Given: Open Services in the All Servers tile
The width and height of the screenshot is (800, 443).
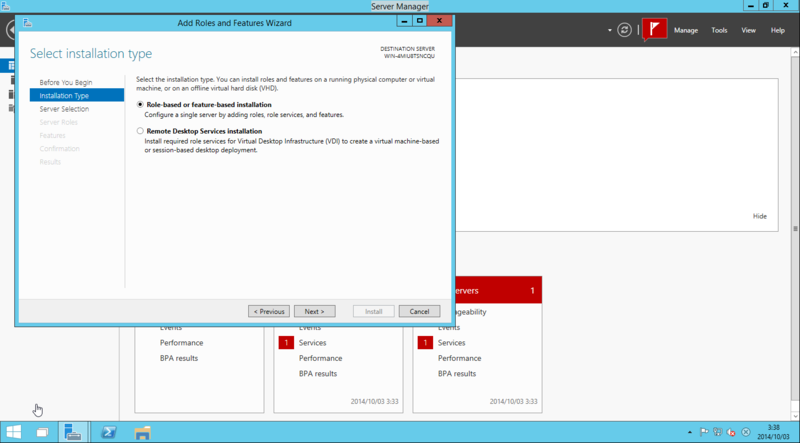Looking at the screenshot, I should 452,342.
